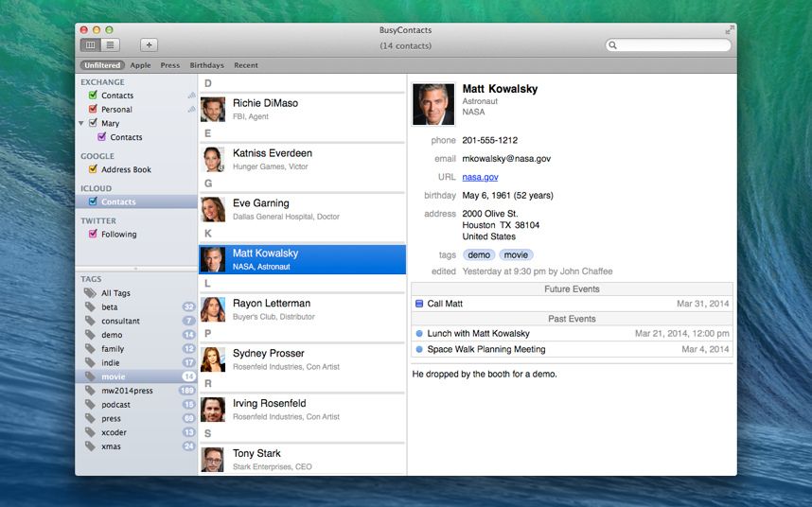This screenshot has height=507, width=812.
Task: Uncheck the Exchange Contacts checkbox
Action: (x=93, y=96)
